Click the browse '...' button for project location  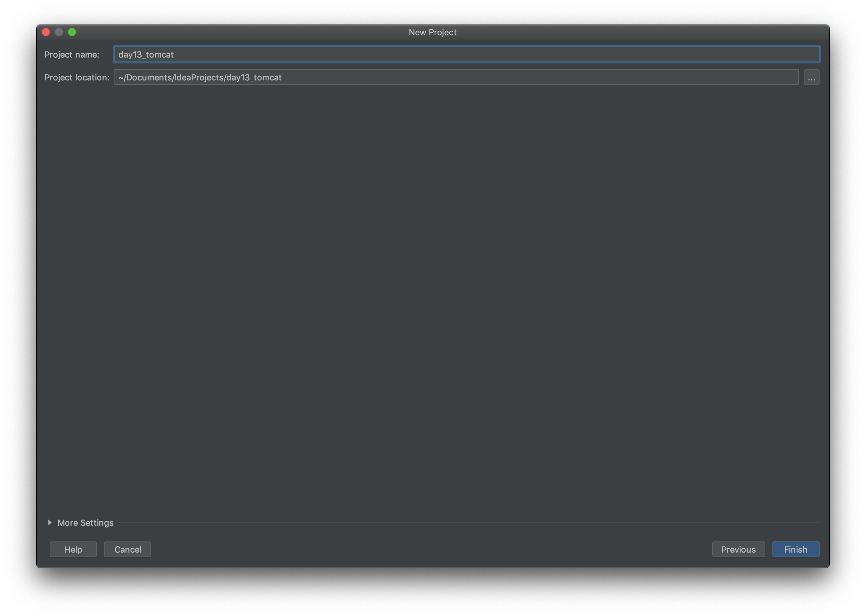[x=811, y=77]
